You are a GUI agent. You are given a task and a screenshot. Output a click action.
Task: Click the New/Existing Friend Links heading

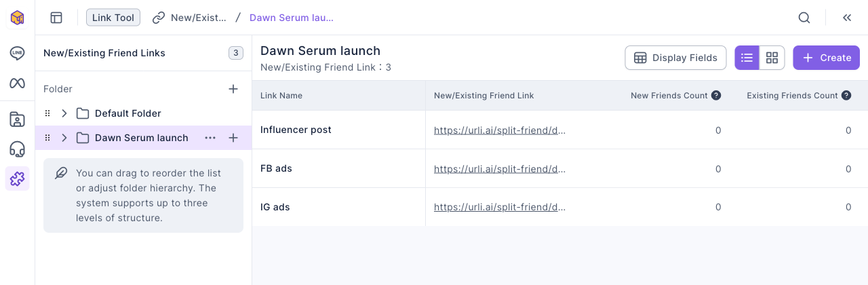coord(104,53)
